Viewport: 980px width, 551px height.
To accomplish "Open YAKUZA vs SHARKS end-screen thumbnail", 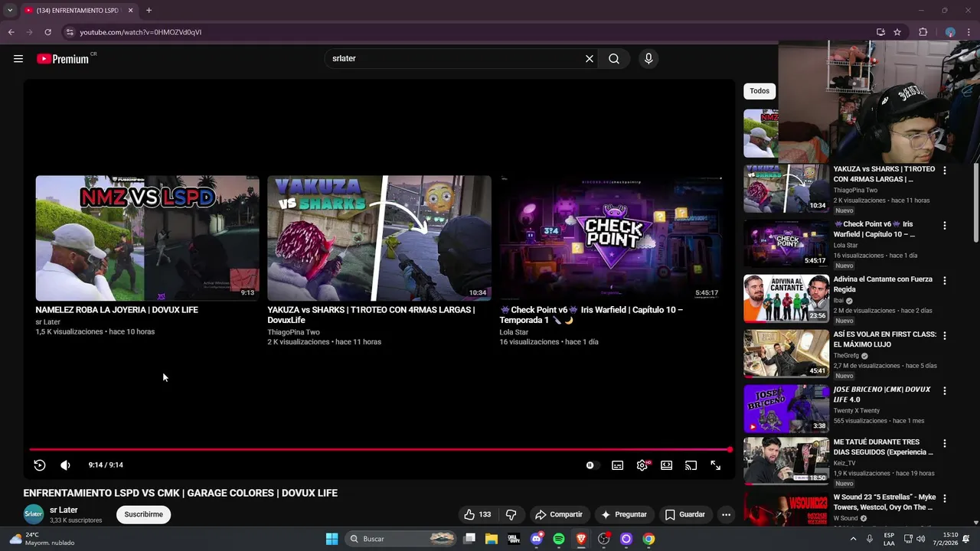I will [x=379, y=238].
